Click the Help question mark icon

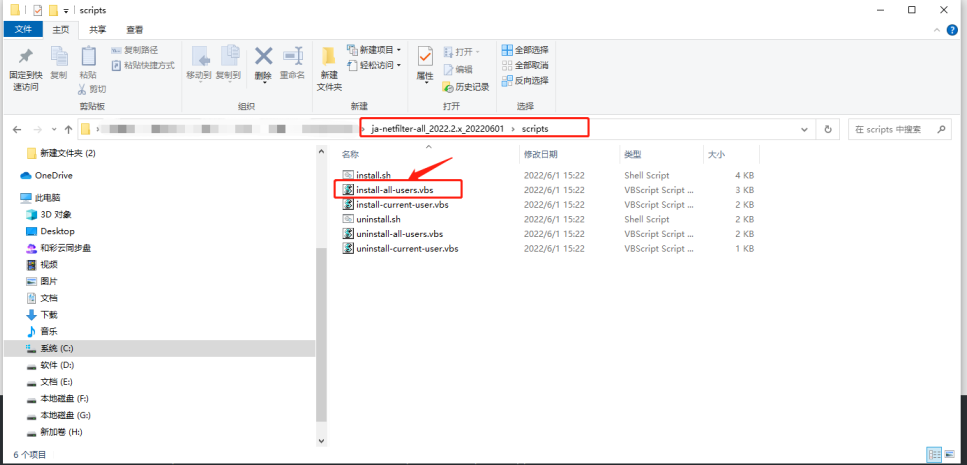click(x=953, y=29)
